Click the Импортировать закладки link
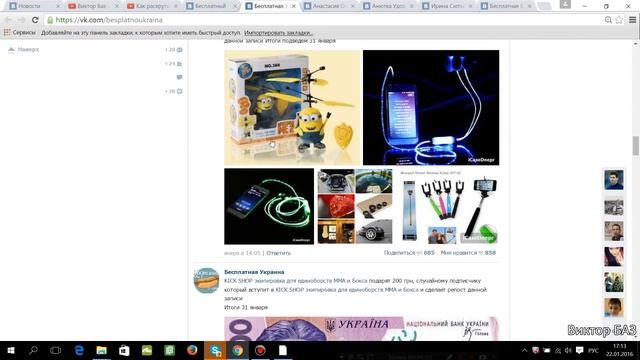 click(x=278, y=33)
